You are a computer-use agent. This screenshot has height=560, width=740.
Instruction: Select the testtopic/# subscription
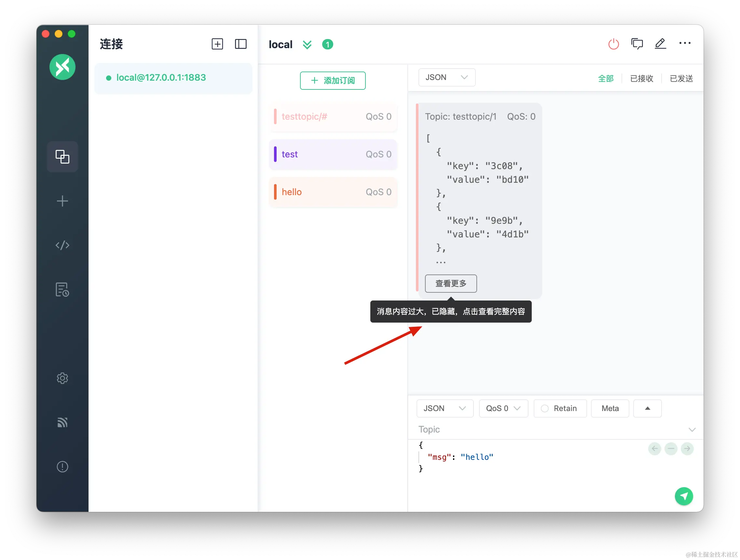pyautogui.click(x=333, y=117)
